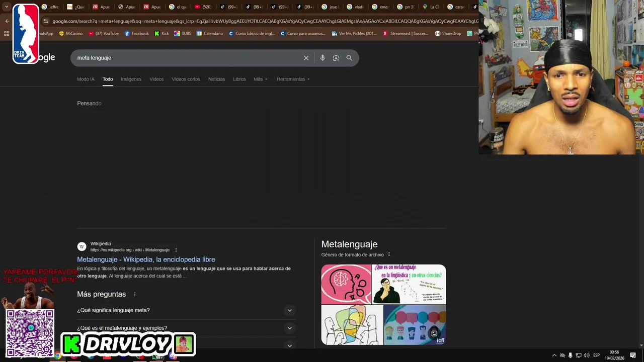
Task: Open the tab search dropdown arrow
Action: tap(7, 7)
